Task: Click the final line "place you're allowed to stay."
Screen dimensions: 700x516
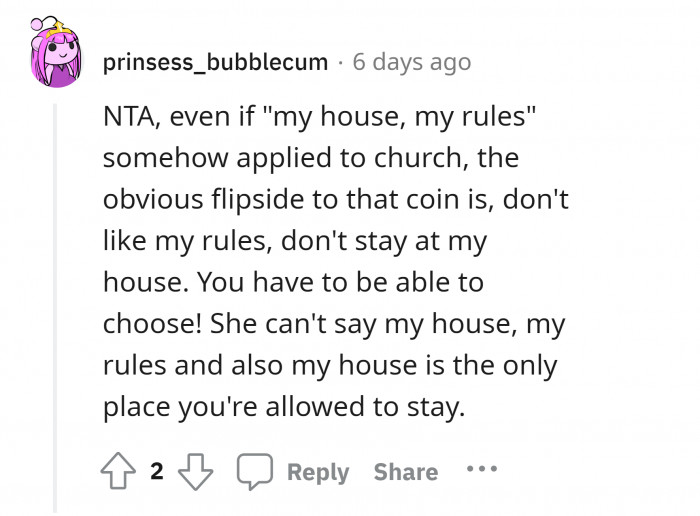Action: [284, 409]
